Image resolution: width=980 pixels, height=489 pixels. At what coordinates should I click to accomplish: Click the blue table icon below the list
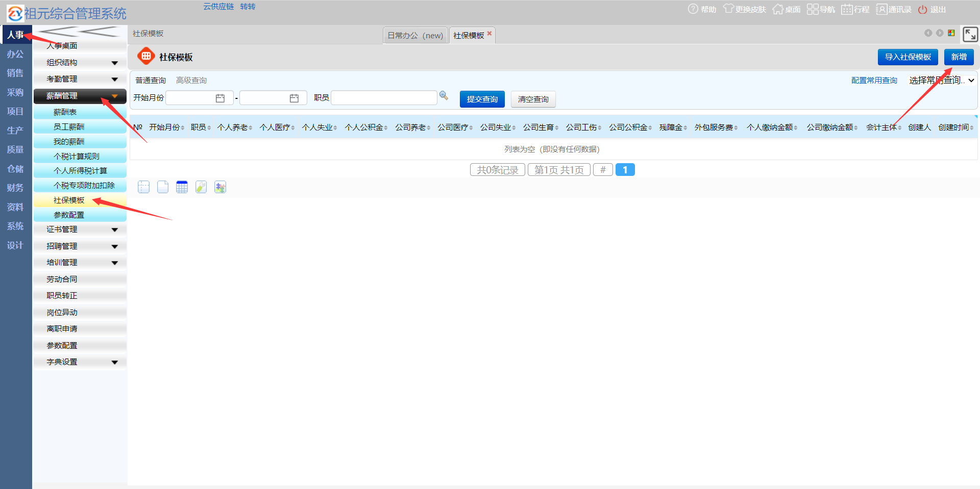pyautogui.click(x=182, y=187)
